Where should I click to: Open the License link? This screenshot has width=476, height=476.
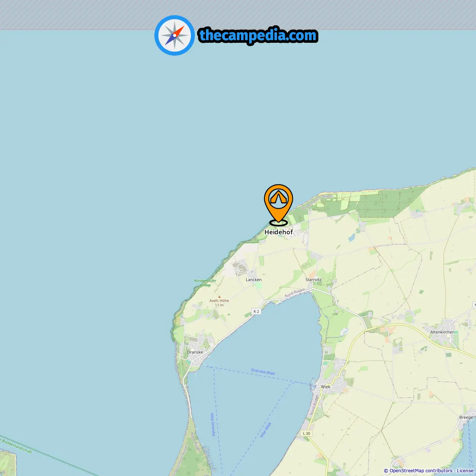click(465, 470)
